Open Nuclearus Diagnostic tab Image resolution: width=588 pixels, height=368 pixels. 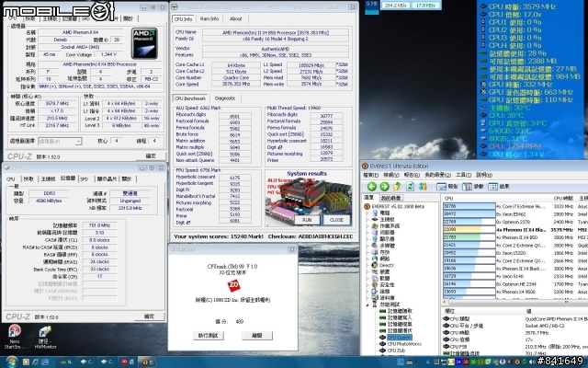pos(225,98)
